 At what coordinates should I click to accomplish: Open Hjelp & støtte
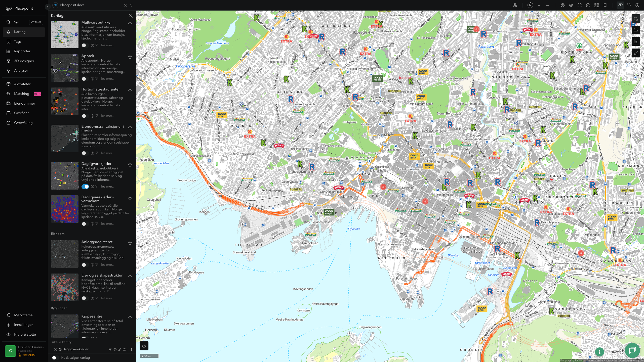[x=24, y=335]
